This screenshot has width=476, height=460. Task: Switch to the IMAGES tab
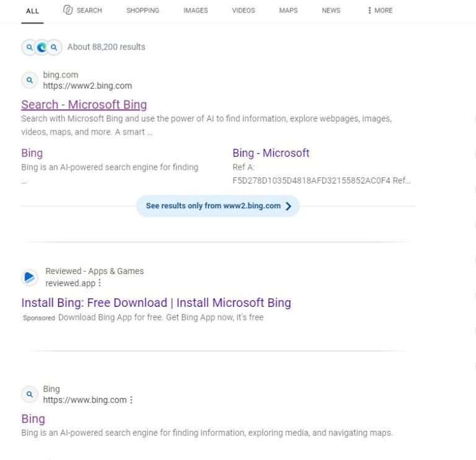click(195, 11)
